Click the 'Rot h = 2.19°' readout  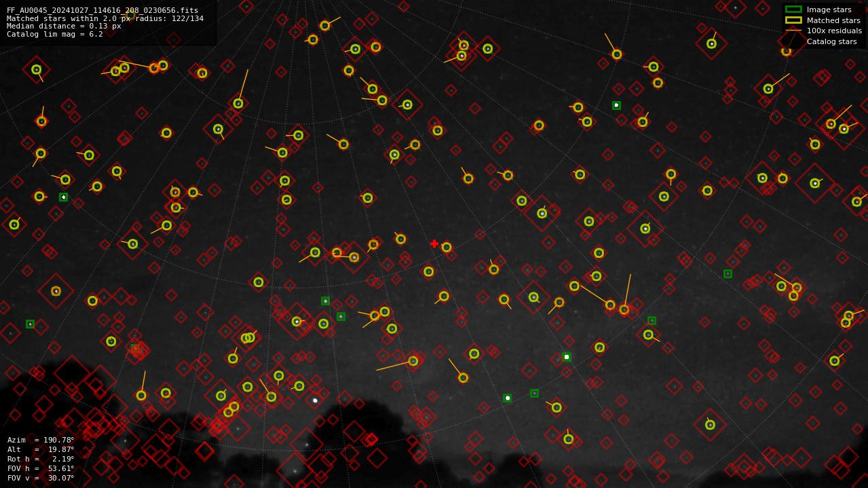41,459
